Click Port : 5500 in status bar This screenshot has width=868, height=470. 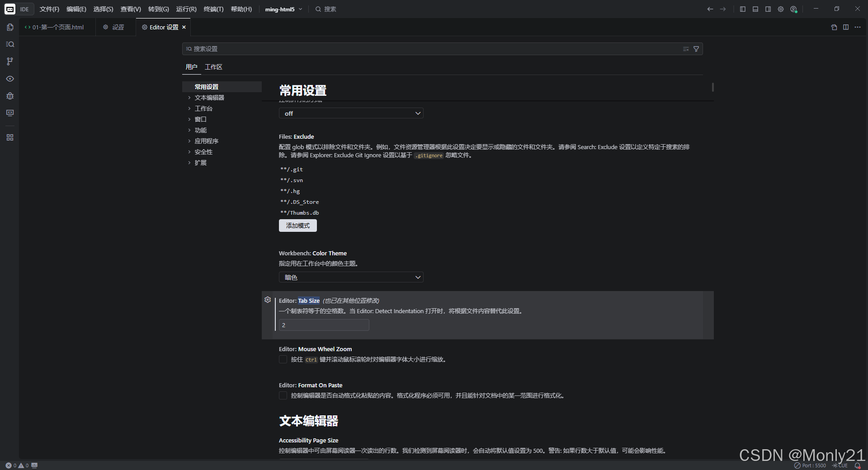[x=810, y=465]
